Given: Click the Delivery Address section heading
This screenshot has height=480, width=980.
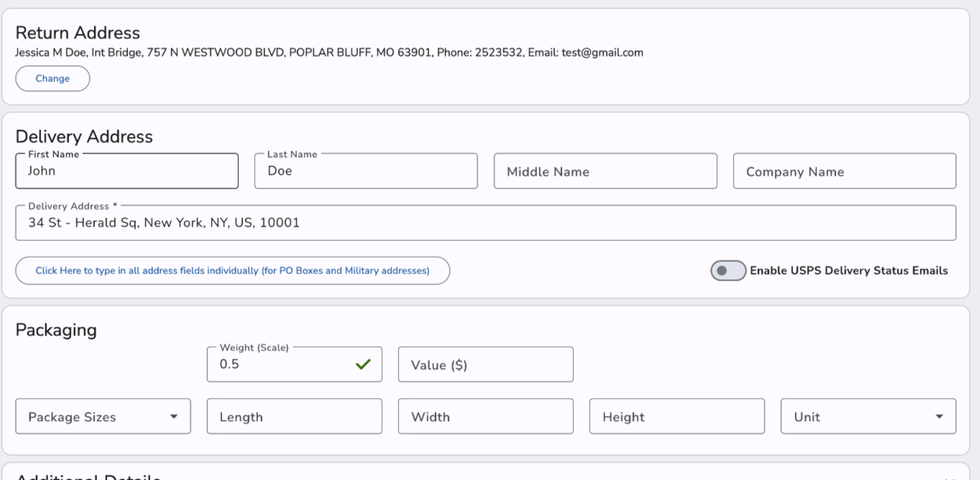Looking at the screenshot, I should click(x=84, y=137).
